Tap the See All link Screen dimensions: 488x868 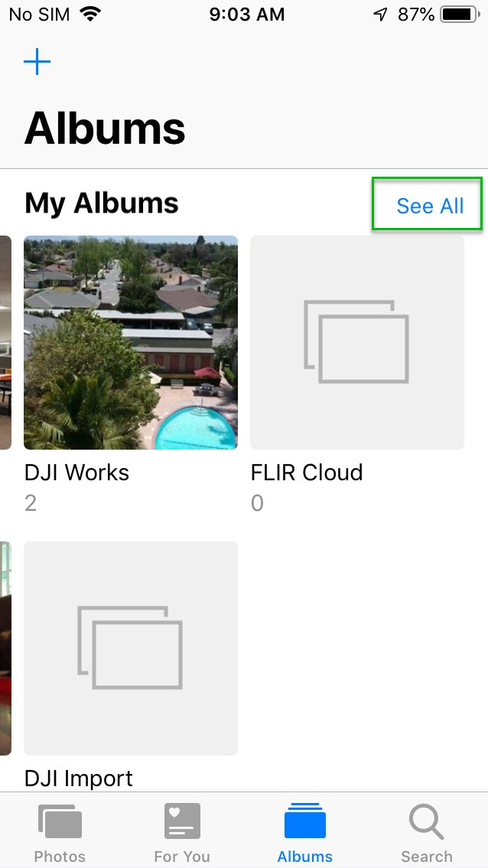point(430,206)
